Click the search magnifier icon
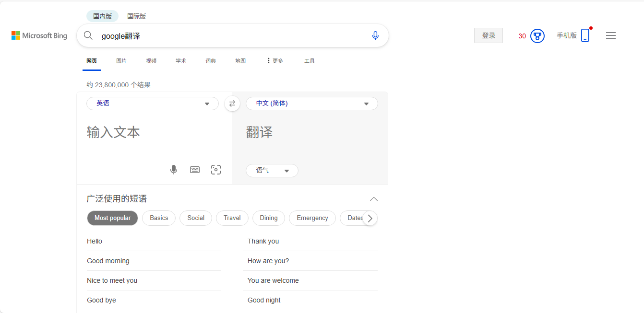The image size is (644, 313). [x=88, y=35]
